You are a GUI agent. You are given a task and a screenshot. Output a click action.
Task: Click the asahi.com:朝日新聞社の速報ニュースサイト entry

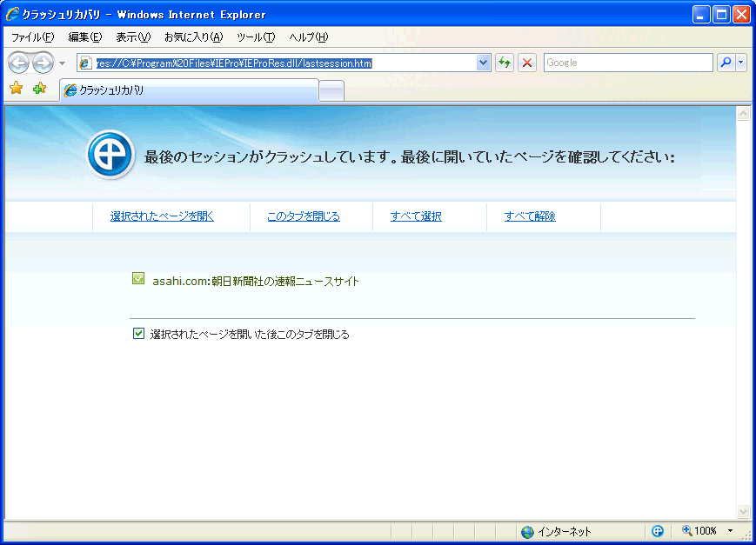[x=256, y=282]
